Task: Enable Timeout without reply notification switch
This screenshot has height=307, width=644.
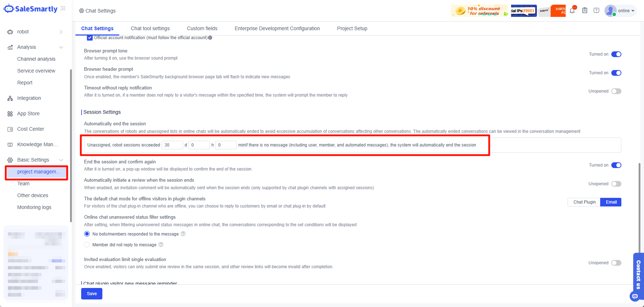Action: click(x=616, y=91)
